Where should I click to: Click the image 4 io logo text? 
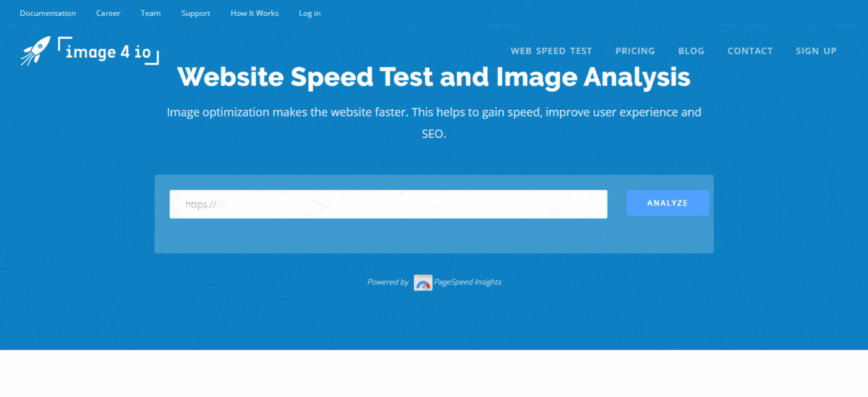tap(109, 51)
